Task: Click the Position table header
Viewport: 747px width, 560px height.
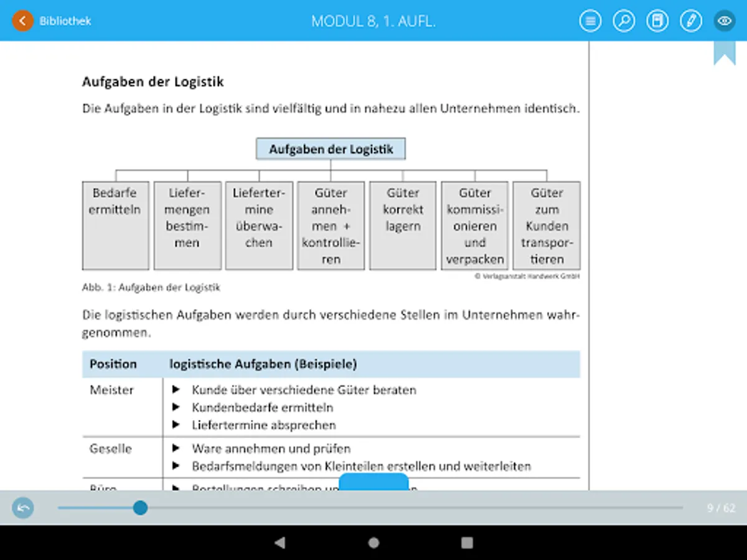Action: pos(113,364)
